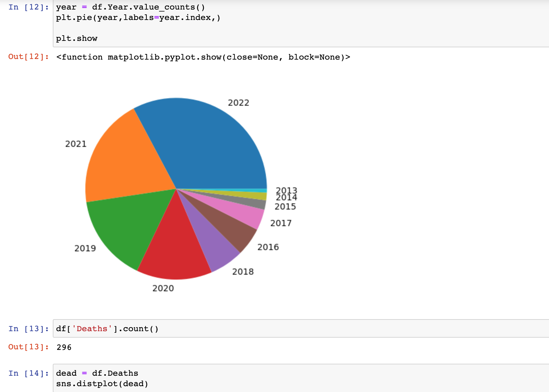Select the 296 output value
The width and height of the screenshot is (549, 392).
click(x=64, y=347)
